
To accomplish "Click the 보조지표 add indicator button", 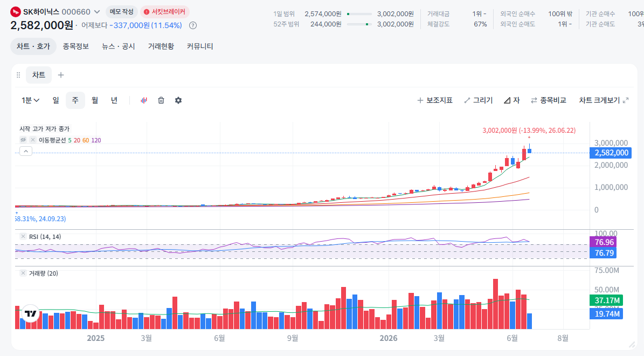I will (x=435, y=100).
